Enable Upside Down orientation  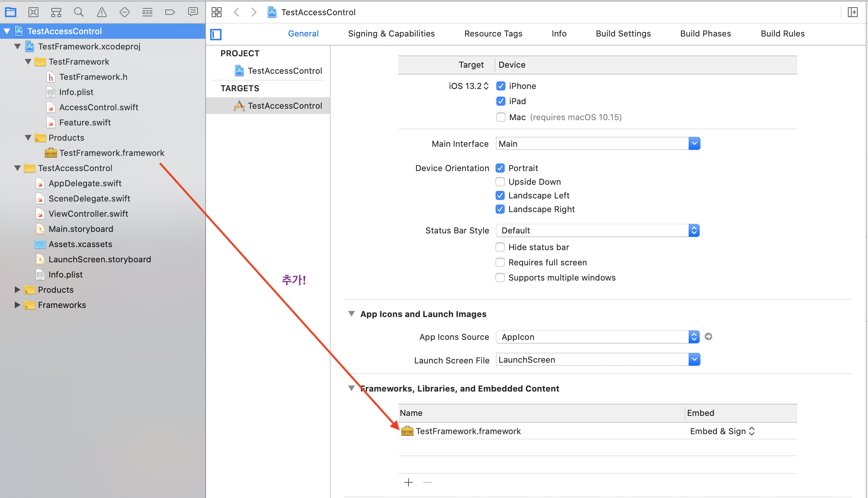pos(500,182)
